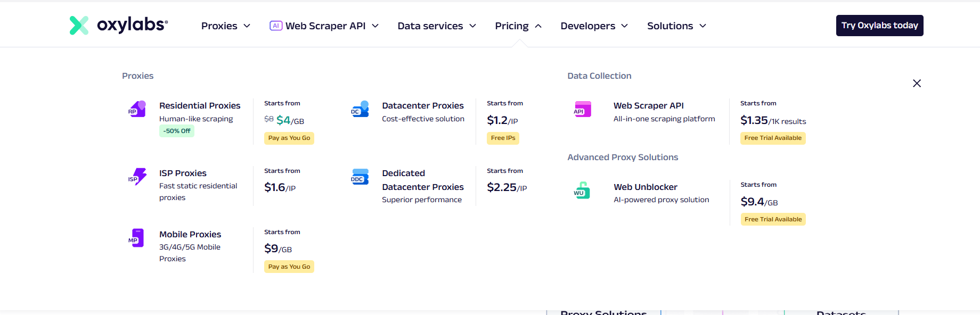Open Web Unblocker pricing link
The height and width of the screenshot is (315, 980).
click(646, 187)
